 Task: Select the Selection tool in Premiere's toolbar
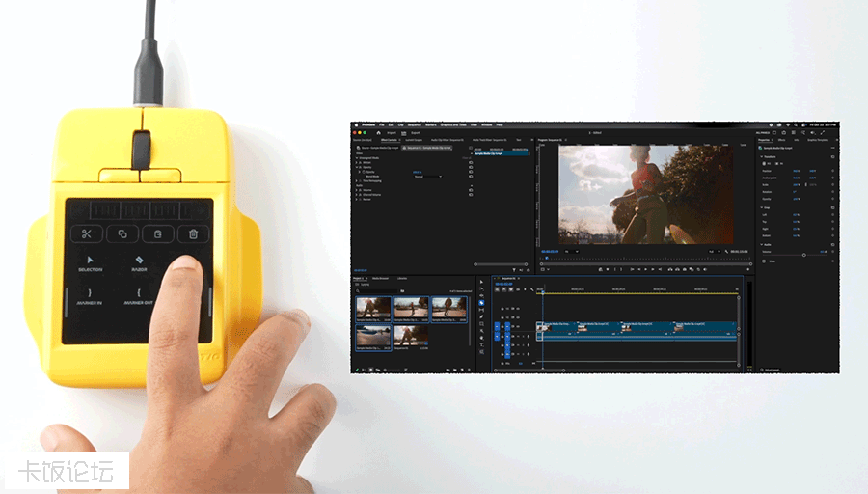click(481, 282)
